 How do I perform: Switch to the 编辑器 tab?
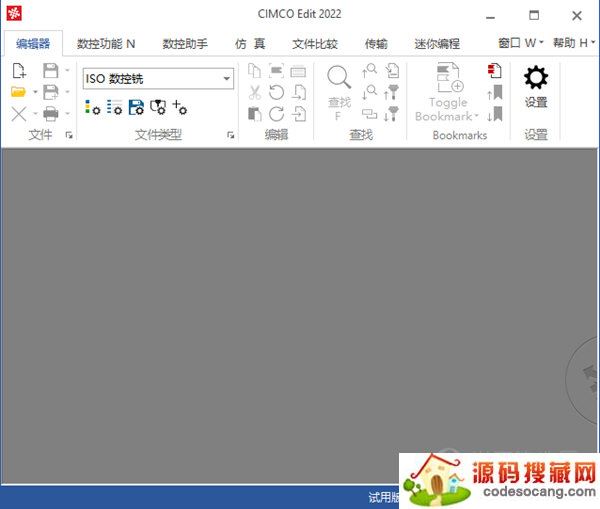click(33, 43)
